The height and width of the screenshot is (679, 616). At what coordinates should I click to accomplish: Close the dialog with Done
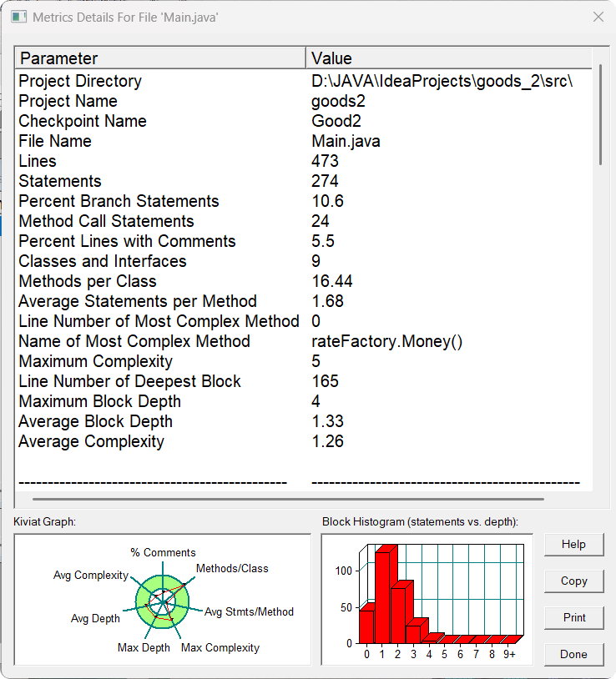[x=573, y=654]
